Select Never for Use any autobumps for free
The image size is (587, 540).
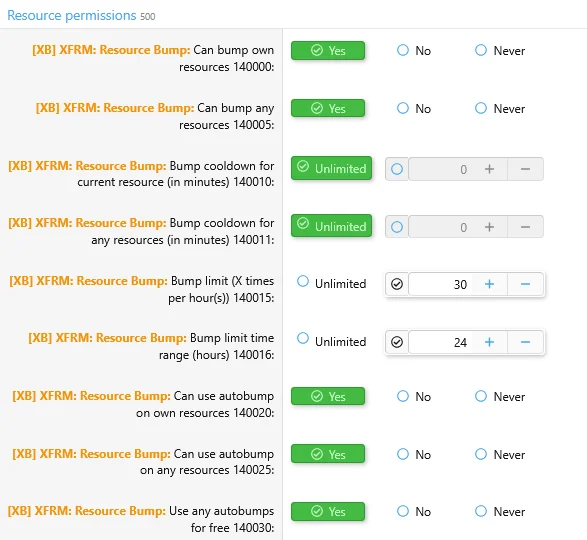point(500,512)
